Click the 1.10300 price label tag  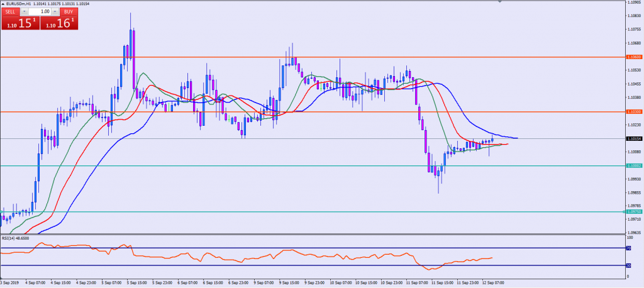[634, 112]
